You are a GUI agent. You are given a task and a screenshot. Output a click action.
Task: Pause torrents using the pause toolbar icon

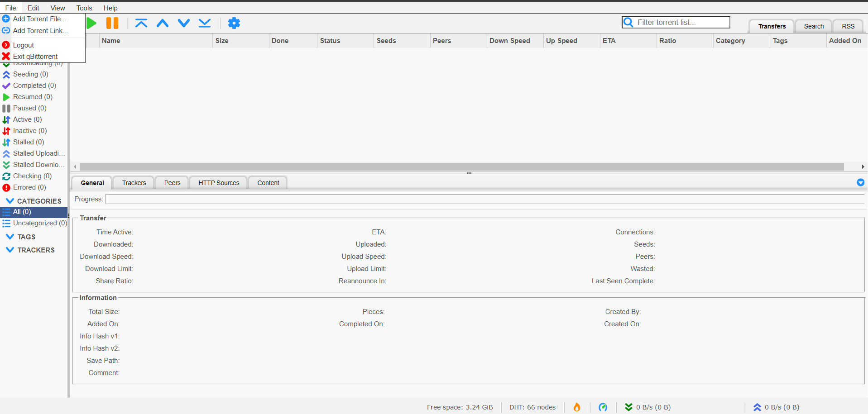[112, 23]
